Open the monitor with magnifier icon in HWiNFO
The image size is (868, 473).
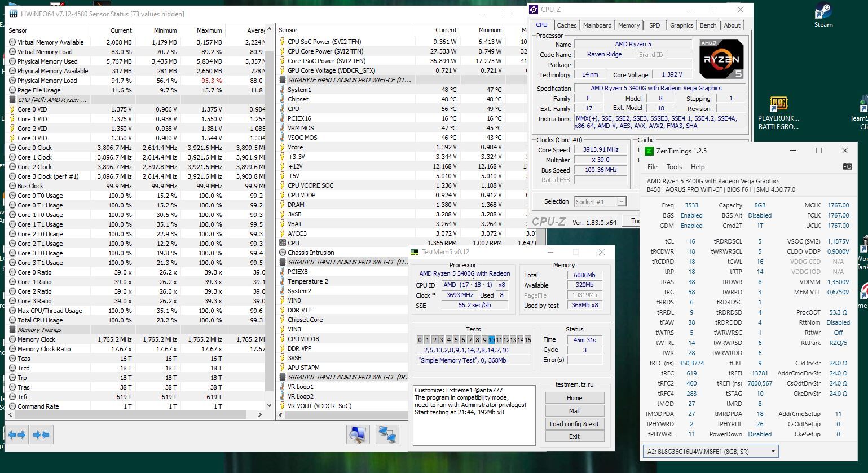point(358,434)
